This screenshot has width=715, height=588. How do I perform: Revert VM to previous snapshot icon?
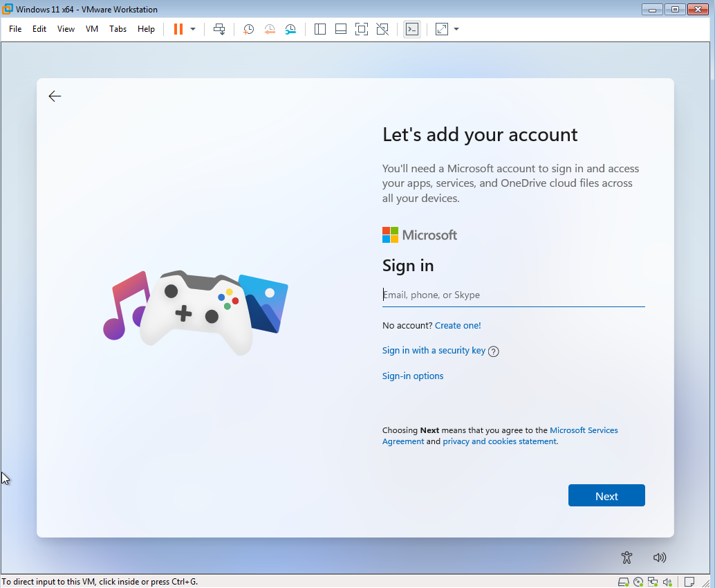(x=270, y=29)
